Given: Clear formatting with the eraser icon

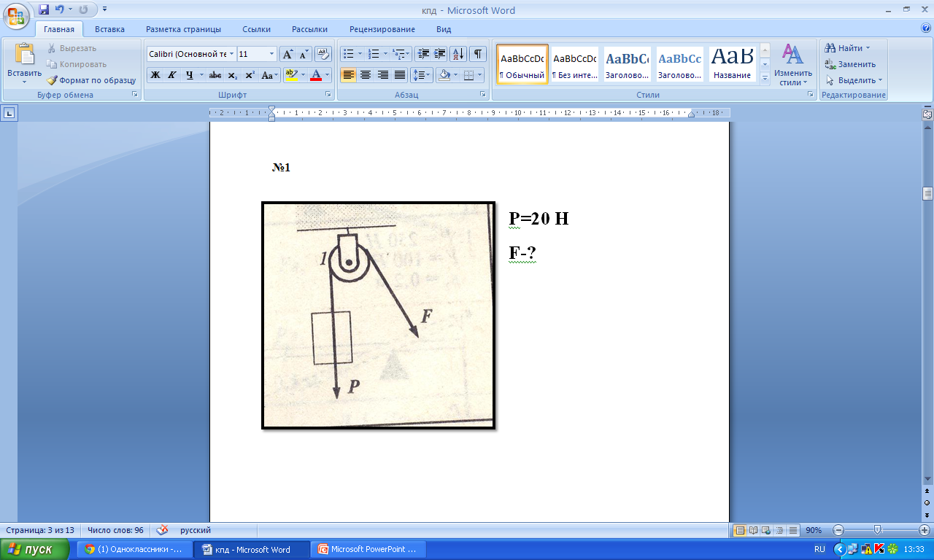Looking at the screenshot, I should pyautogui.click(x=323, y=54).
